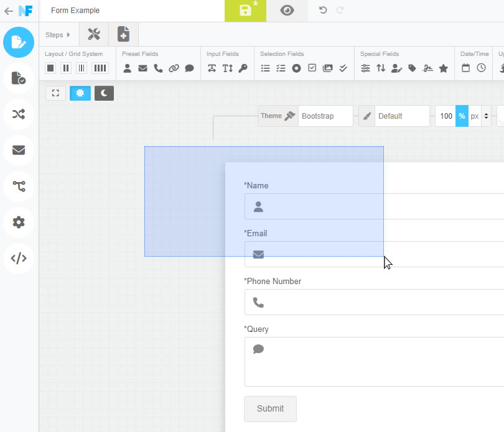504x432 pixels.
Task: Open the Default style dropdown
Action: pos(402,116)
